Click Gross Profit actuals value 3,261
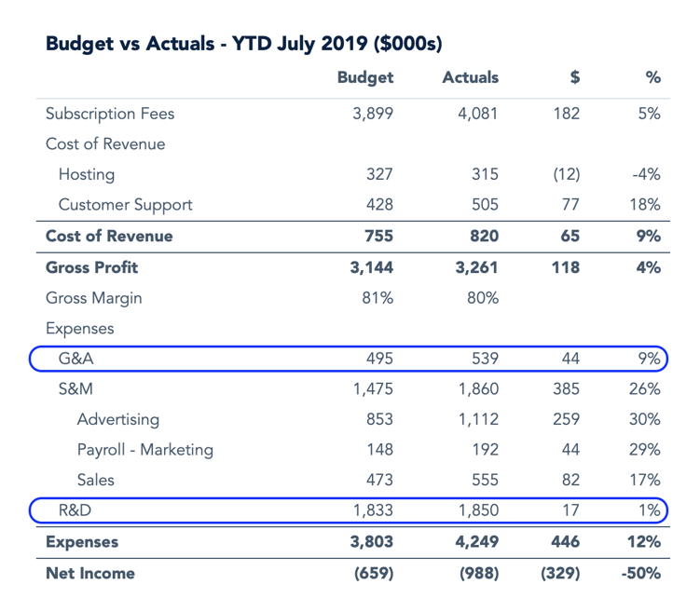700x598 pixels. pos(477,267)
